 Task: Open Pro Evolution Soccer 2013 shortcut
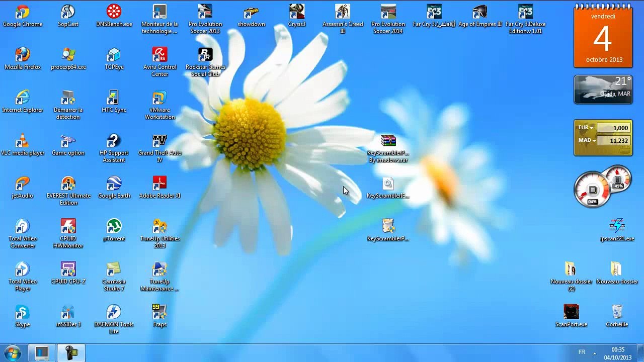point(205,19)
